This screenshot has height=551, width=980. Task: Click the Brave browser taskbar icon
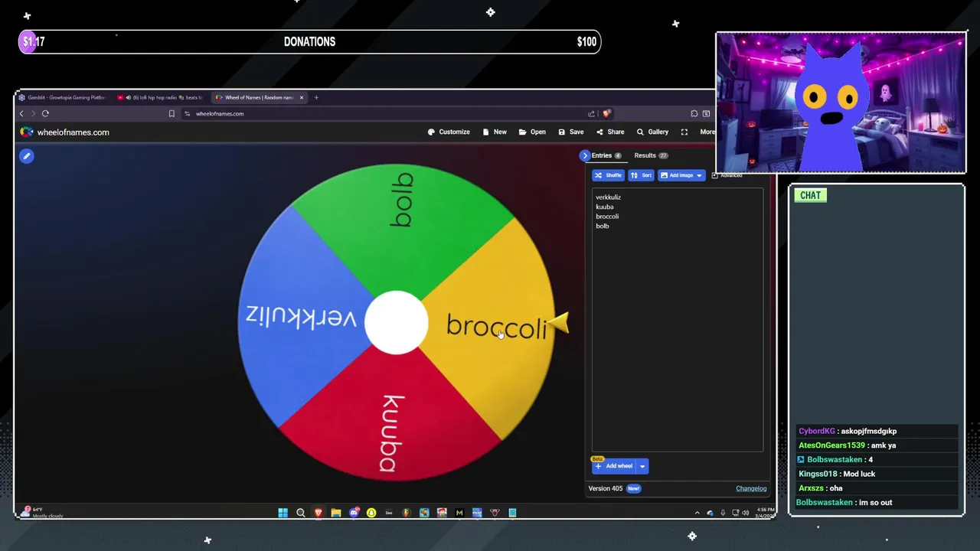point(318,513)
